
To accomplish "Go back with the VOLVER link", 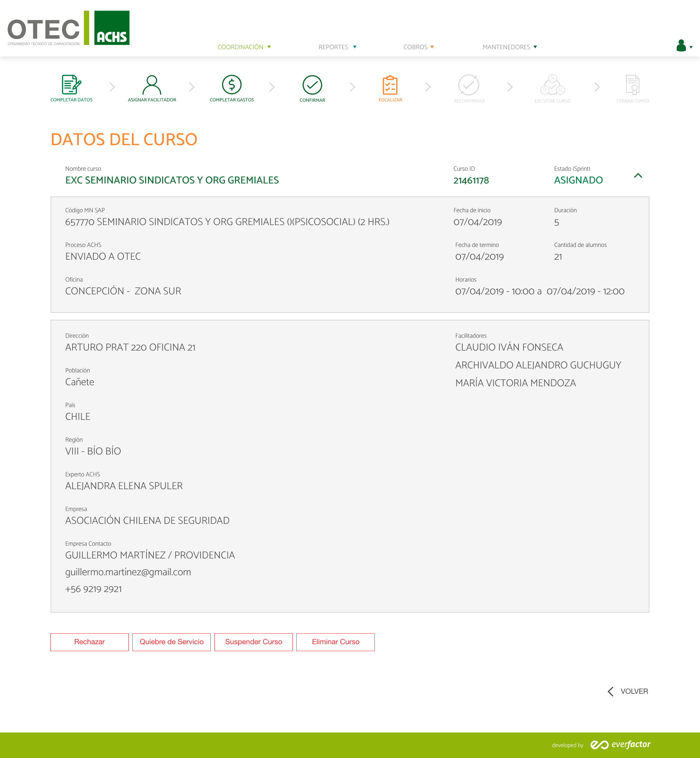I will (634, 691).
